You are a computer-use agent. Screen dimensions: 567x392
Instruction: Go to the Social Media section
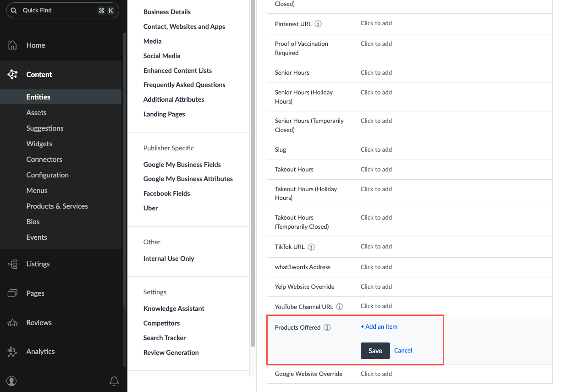(x=162, y=56)
